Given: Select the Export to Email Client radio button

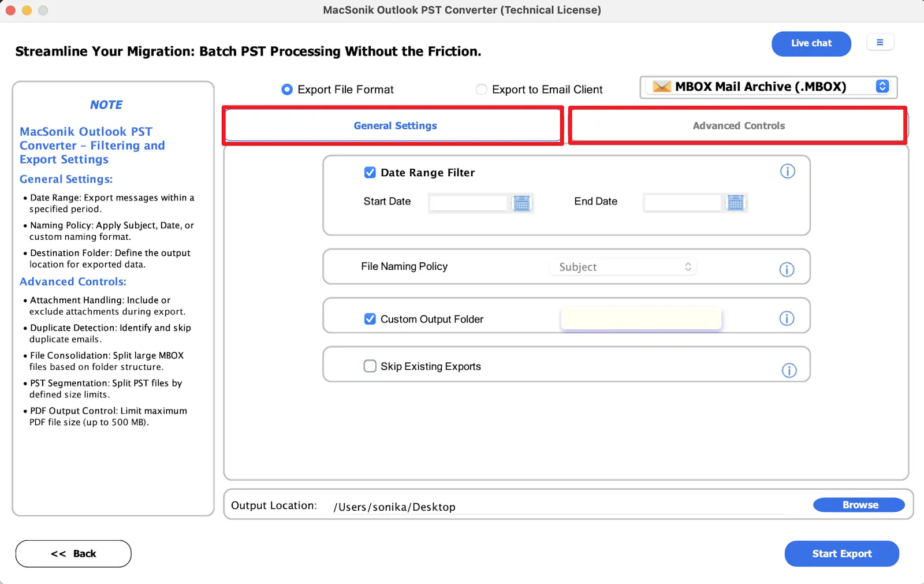Looking at the screenshot, I should tap(481, 90).
